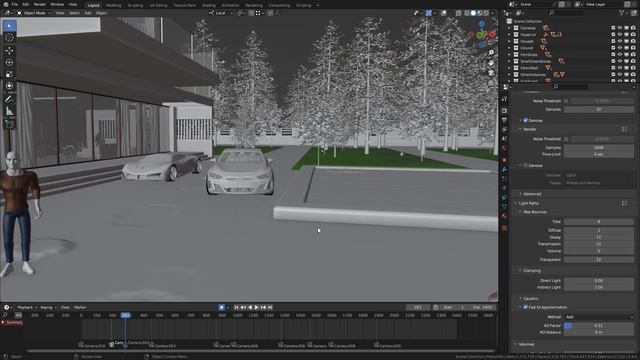Screen dimensions: 640x360
Task: Open the Render menu
Action: [40, 4]
